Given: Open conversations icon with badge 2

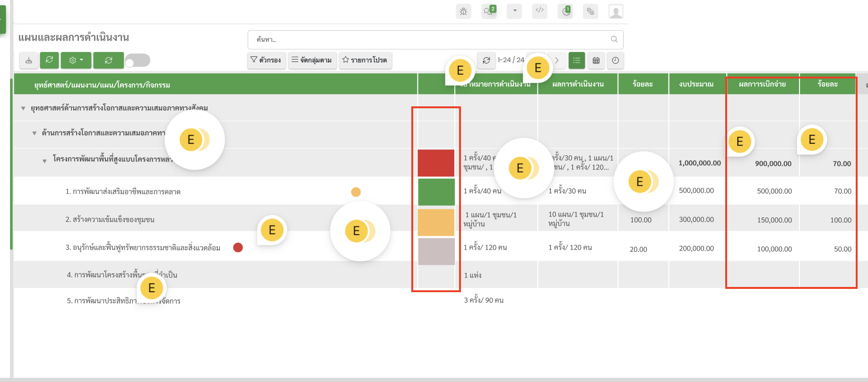Looking at the screenshot, I should (x=488, y=11).
